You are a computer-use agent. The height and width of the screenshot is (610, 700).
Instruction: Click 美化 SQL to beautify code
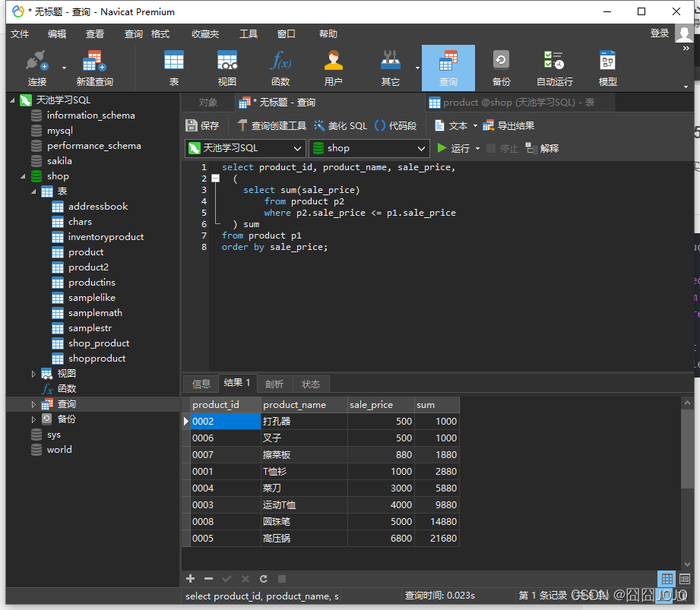340,126
